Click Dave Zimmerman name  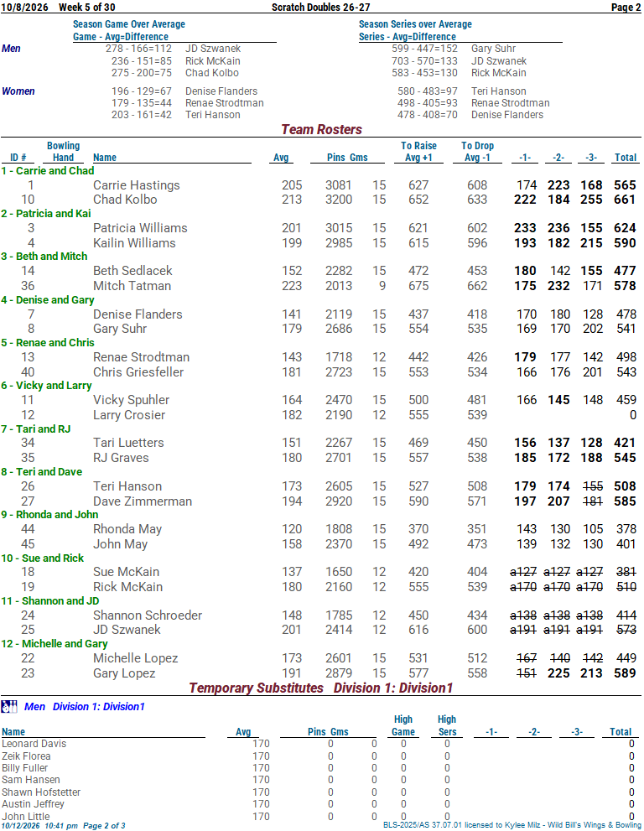tap(143, 501)
